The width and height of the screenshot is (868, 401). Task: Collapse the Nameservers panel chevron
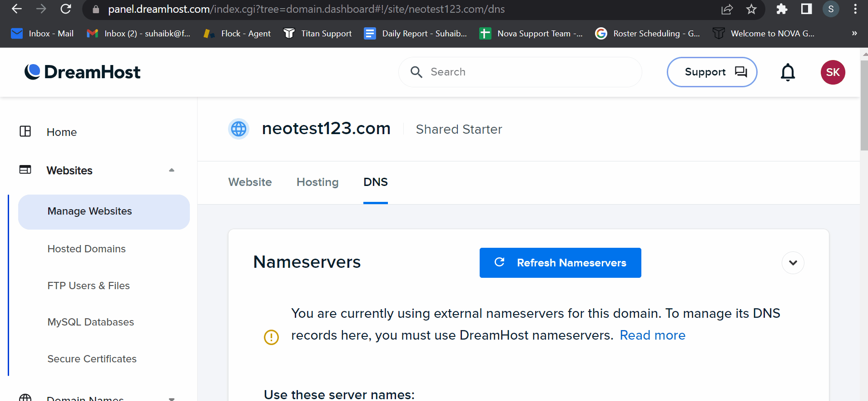point(793,263)
